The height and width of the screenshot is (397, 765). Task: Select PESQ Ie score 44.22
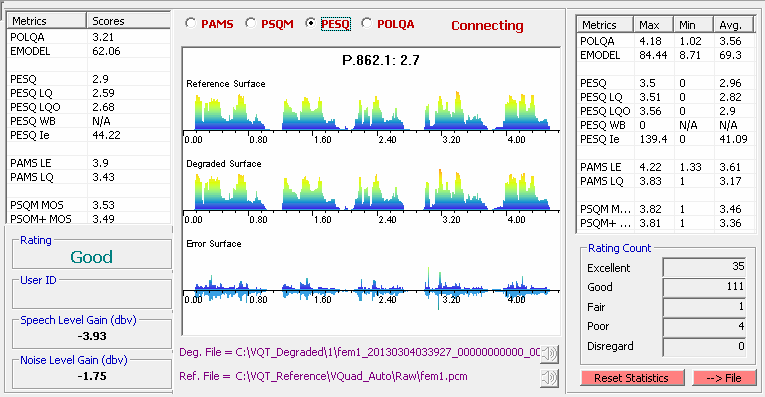tap(106, 135)
